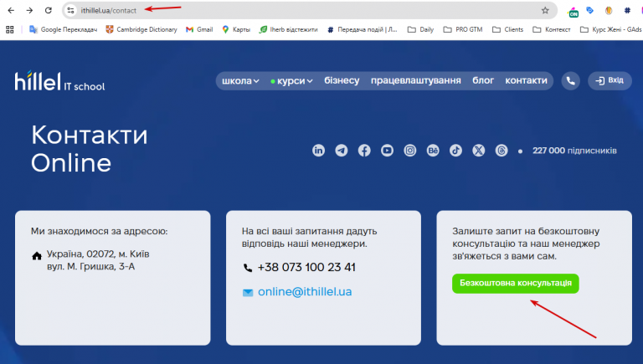Click the green ON extension icon
Image resolution: width=643 pixels, height=364 pixels.
pos(573,12)
